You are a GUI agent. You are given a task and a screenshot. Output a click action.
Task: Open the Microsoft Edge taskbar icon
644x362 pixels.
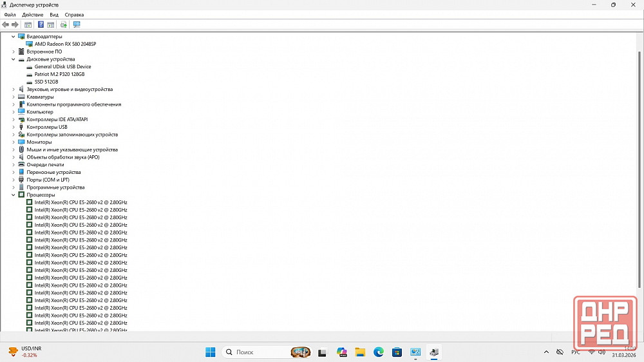pyautogui.click(x=379, y=352)
